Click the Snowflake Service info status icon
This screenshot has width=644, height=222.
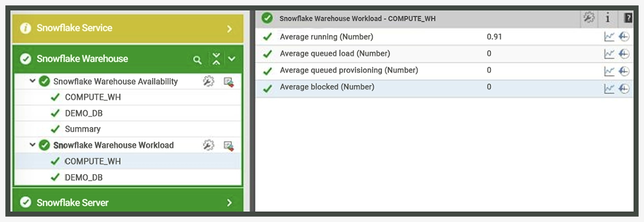tap(25, 28)
